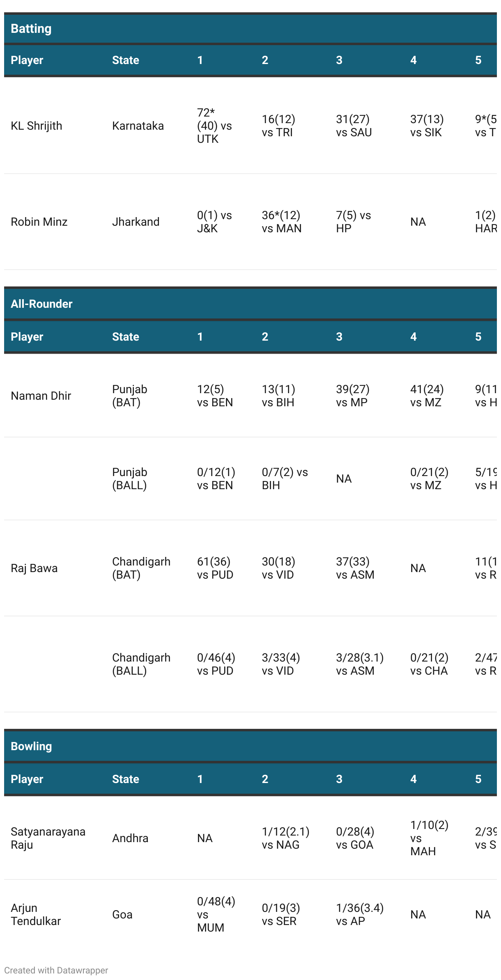Click Player column header in Batting table
The width and height of the screenshot is (501, 980).
tap(27, 60)
